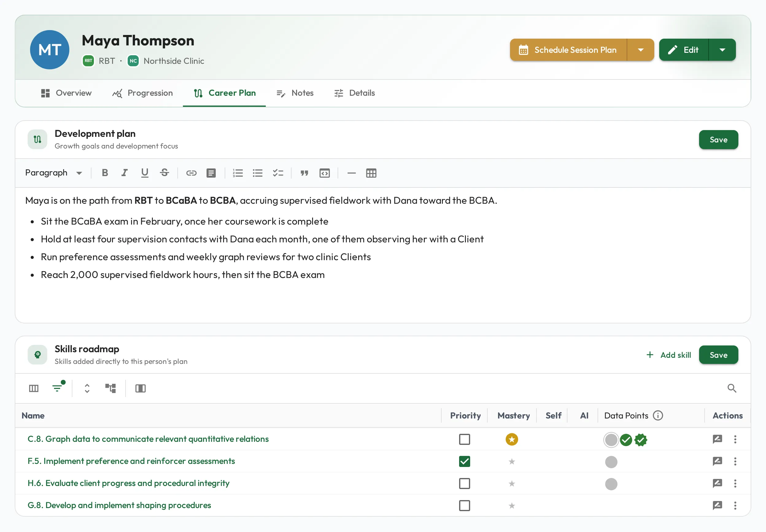
Task: Apply underline formatting
Action: pos(144,173)
